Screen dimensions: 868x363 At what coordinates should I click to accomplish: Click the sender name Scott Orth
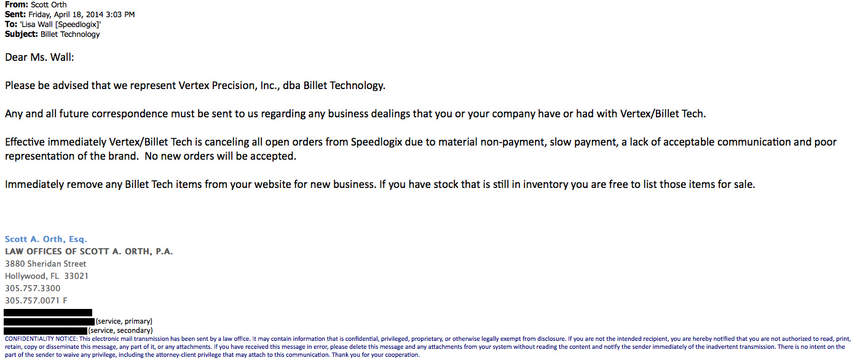49,4
